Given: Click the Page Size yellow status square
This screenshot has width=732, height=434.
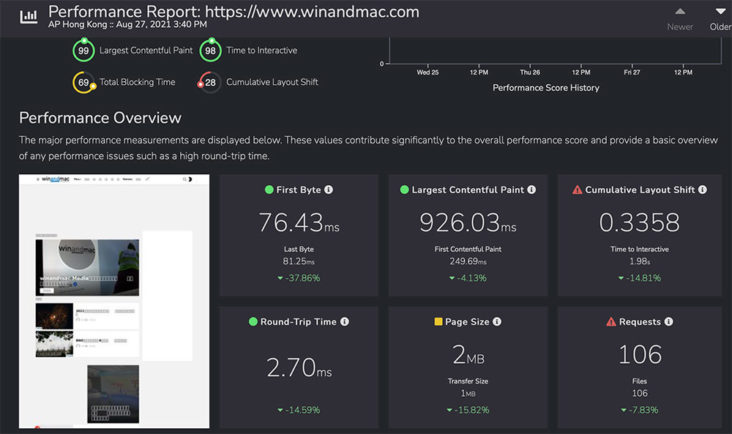Looking at the screenshot, I should pyautogui.click(x=438, y=322).
